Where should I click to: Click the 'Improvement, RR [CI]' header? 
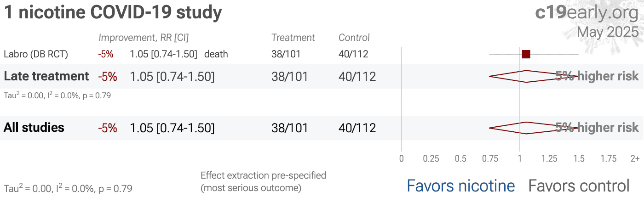point(144,38)
